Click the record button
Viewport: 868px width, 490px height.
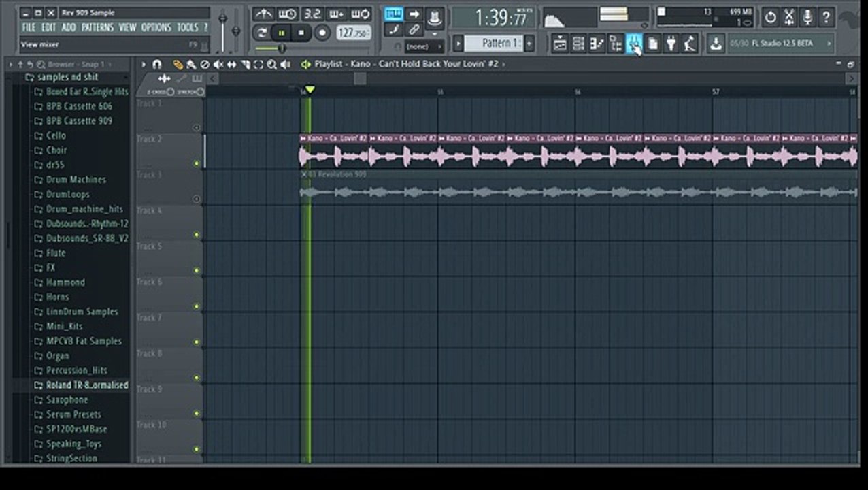[x=322, y=33]
